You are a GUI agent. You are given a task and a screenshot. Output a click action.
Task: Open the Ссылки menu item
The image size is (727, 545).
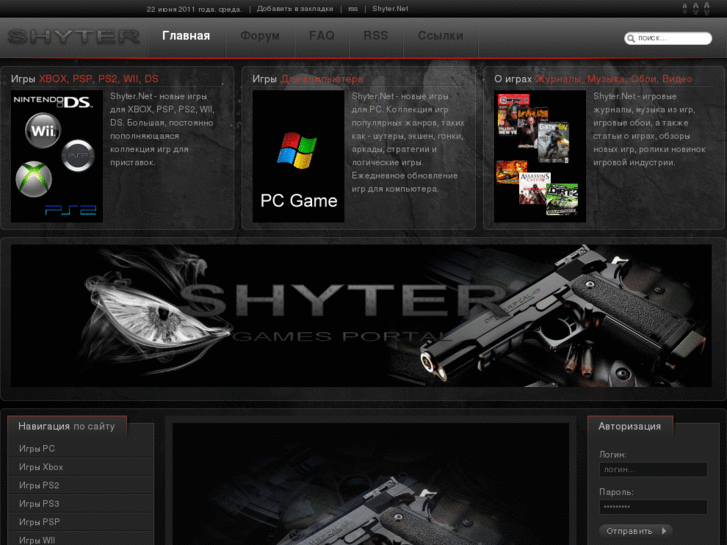(440, 36)
